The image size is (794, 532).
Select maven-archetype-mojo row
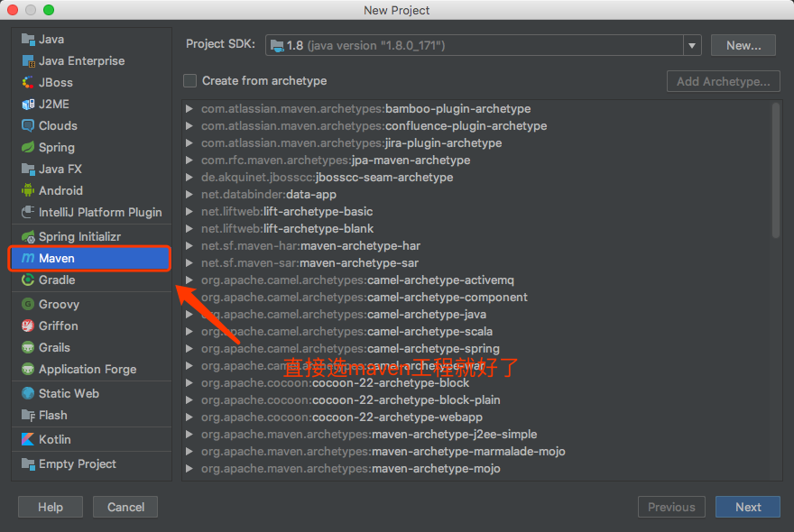click(478, 469)
